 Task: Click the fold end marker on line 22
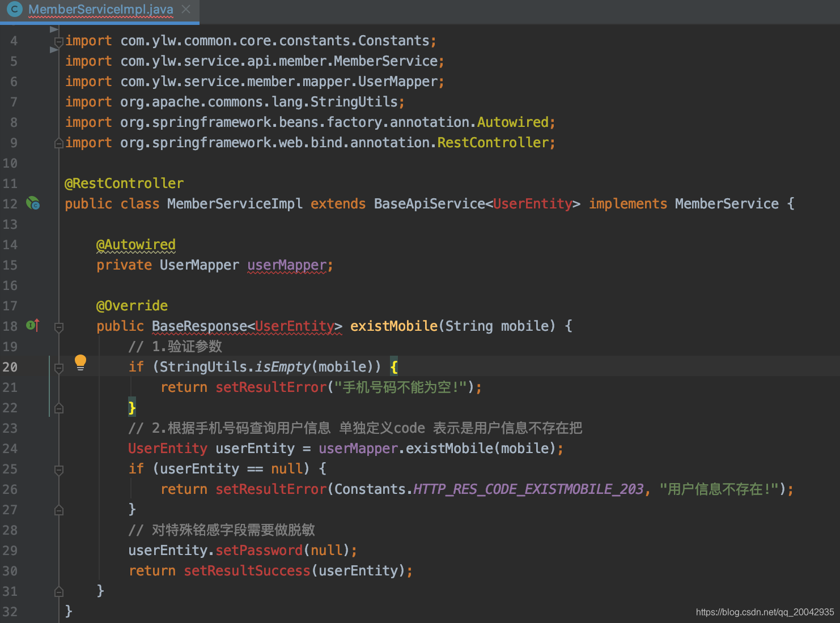point(58,408)
